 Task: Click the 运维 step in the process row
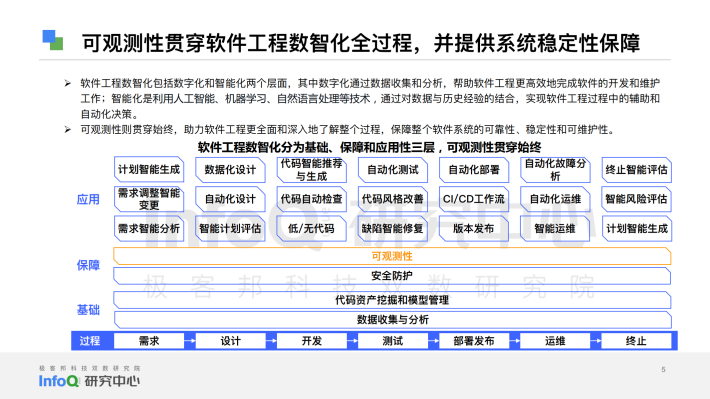click(555, 341)
